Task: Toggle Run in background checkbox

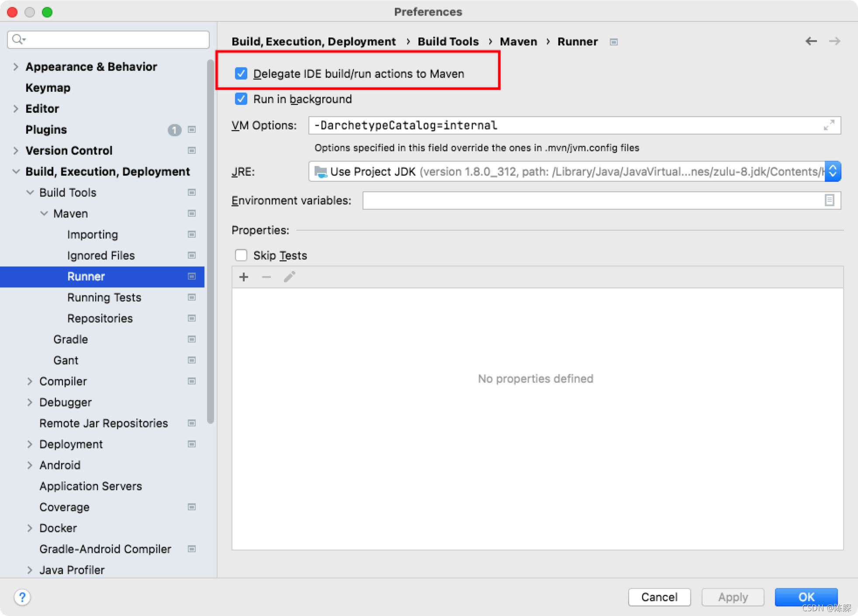Action: [x=241, y=99]
